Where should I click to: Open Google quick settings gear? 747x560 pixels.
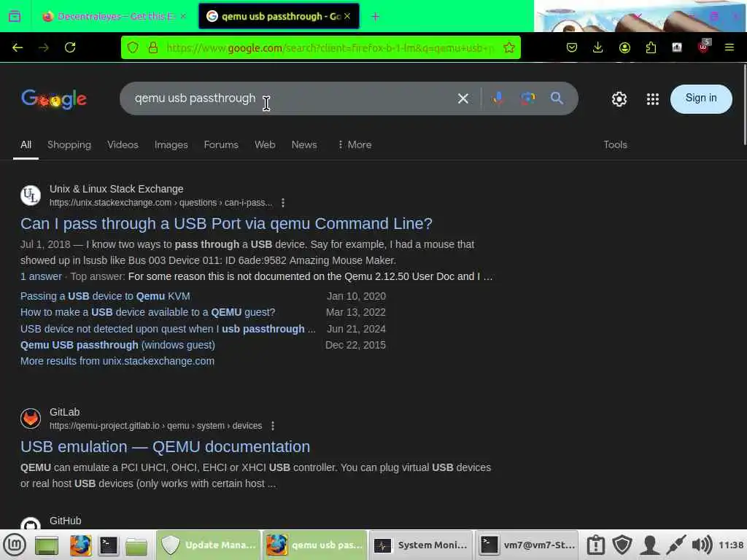pos(619,99)
